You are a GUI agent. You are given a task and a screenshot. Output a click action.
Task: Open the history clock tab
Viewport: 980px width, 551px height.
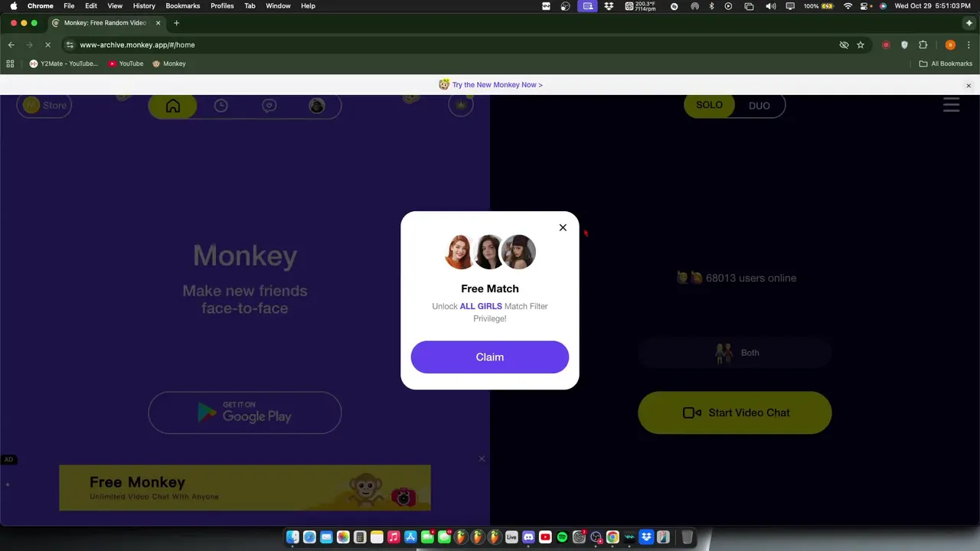tap(220, 106)
